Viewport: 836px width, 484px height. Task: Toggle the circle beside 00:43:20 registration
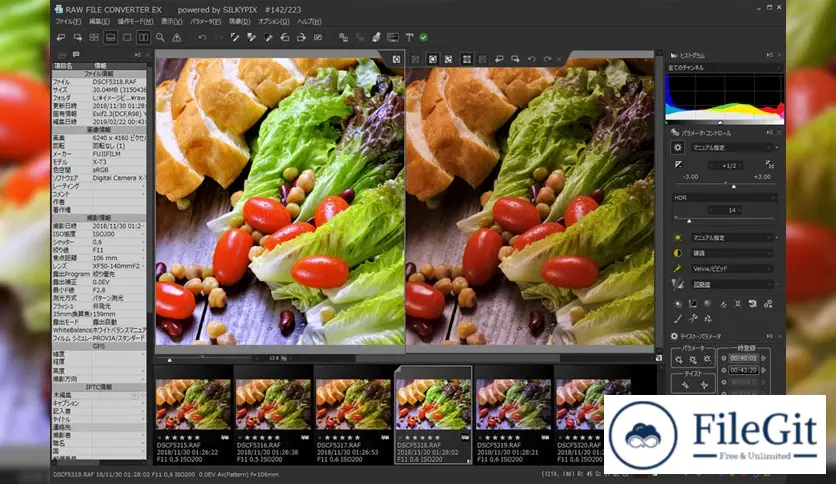pyautogui.click(x=724, y=370)
